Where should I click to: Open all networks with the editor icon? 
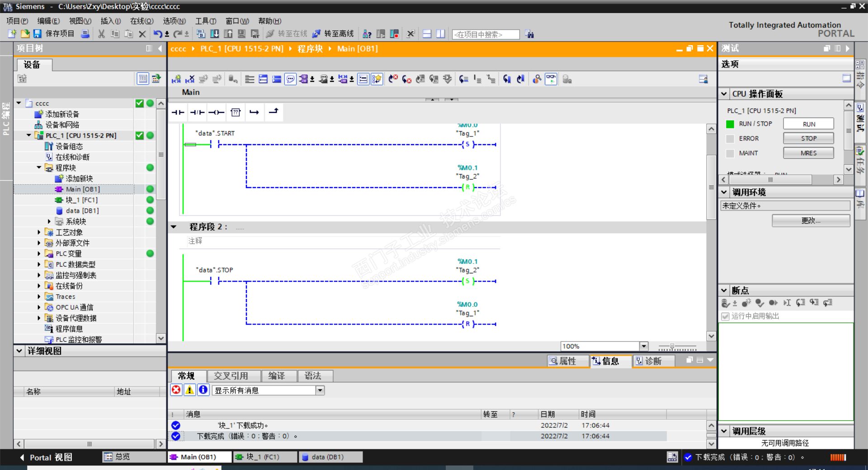(x=263, y=79)
